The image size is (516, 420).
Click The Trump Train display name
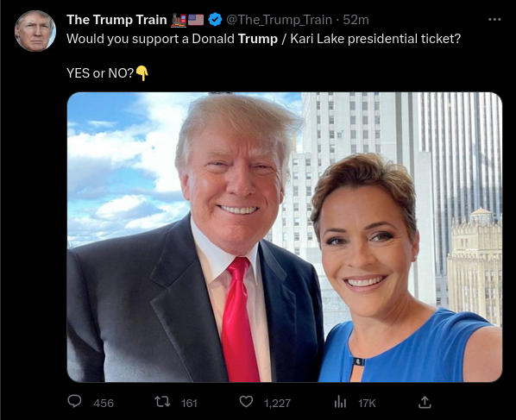(116, 20)
